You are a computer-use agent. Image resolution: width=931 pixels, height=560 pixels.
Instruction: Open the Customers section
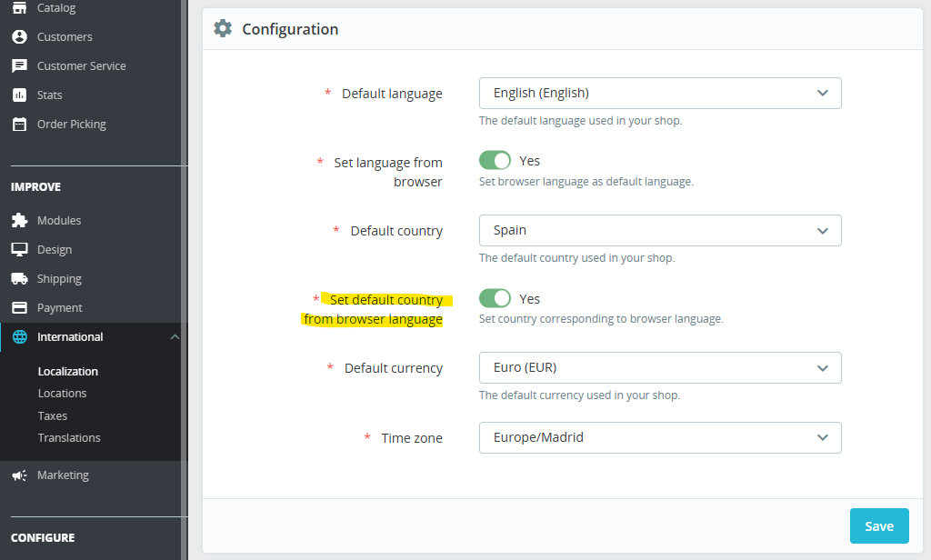64,36
